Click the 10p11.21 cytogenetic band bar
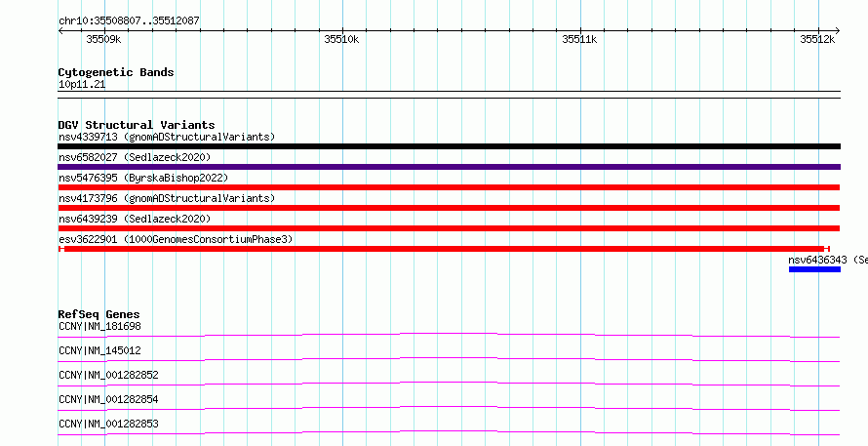This screenshot has width=868, height=446. point(449,95)
